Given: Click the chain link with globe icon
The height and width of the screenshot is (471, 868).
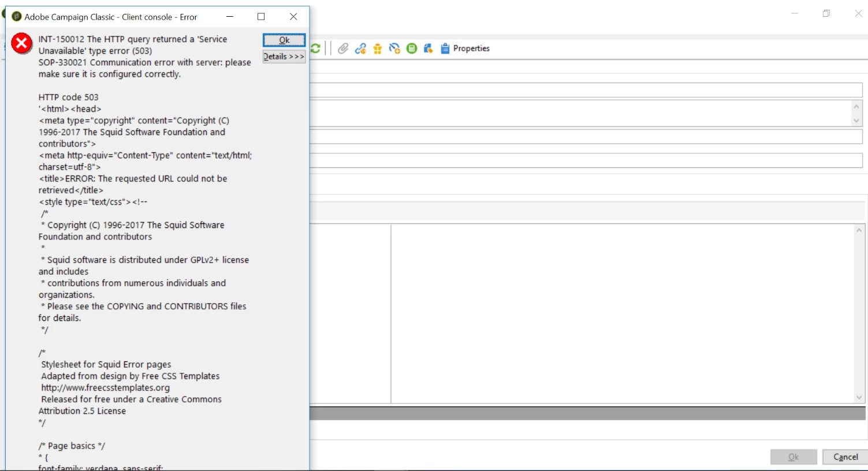Looking at the screenshot, I should (360, 48).
